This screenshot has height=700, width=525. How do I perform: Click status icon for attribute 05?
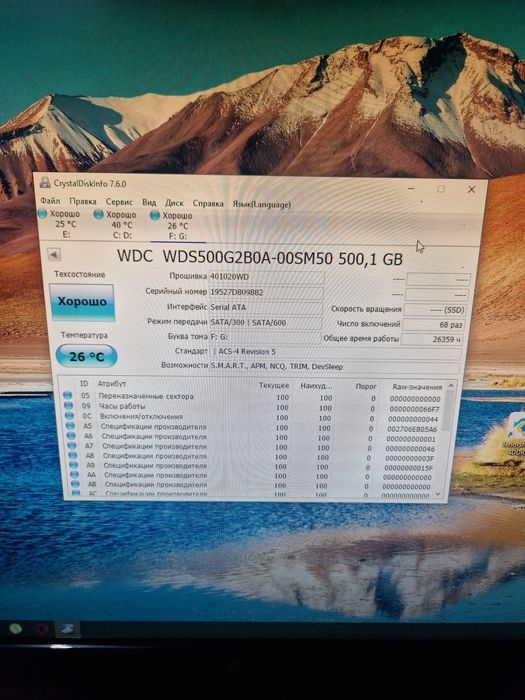(x=67, y=395)
